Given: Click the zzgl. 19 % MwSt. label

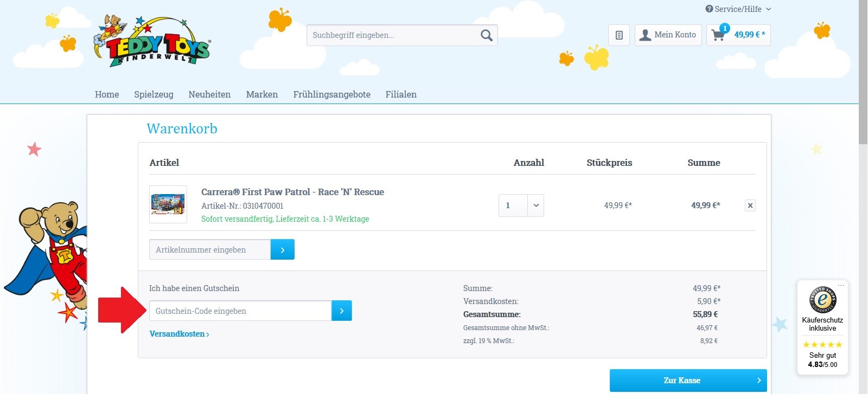Looking at the screenshot, I should click(x=489, y=341).
